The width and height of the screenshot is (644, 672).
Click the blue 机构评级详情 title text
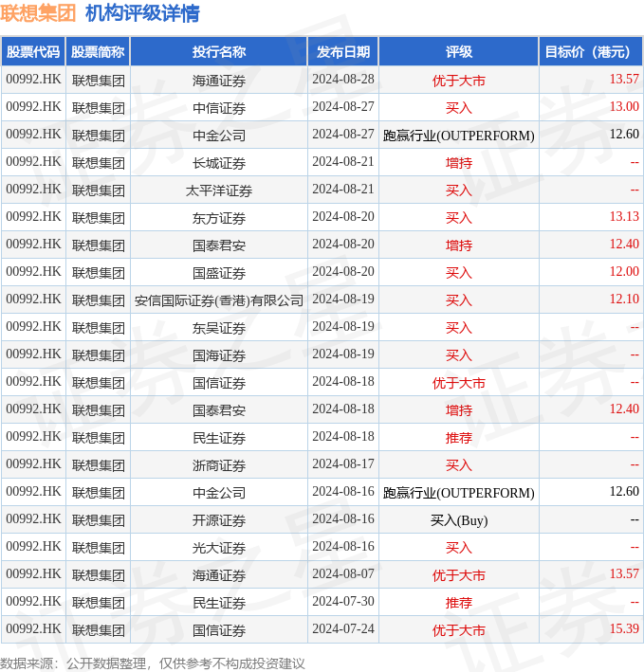coord(142,13)
